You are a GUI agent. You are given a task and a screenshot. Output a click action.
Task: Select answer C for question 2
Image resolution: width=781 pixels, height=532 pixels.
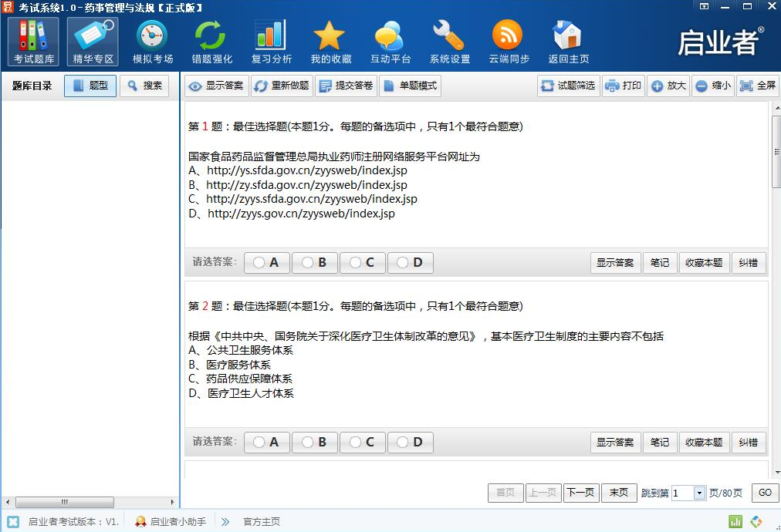click(x=362, y=443)
